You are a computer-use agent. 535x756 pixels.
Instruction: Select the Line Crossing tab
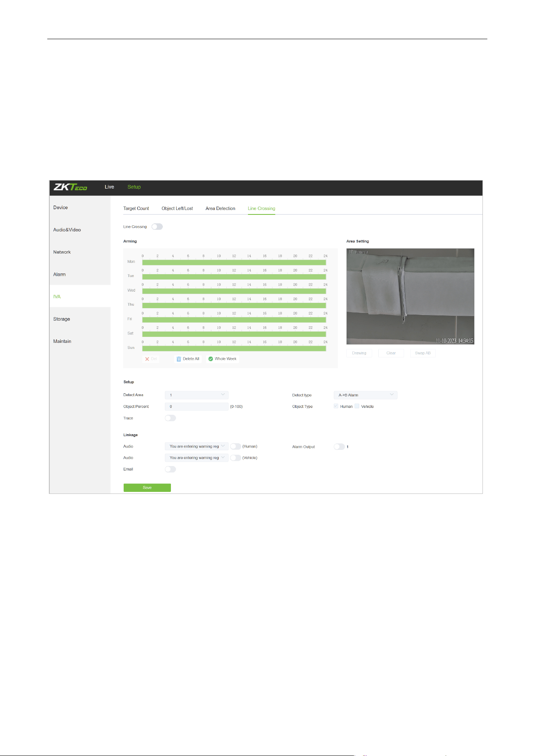[x=261, y=209]
